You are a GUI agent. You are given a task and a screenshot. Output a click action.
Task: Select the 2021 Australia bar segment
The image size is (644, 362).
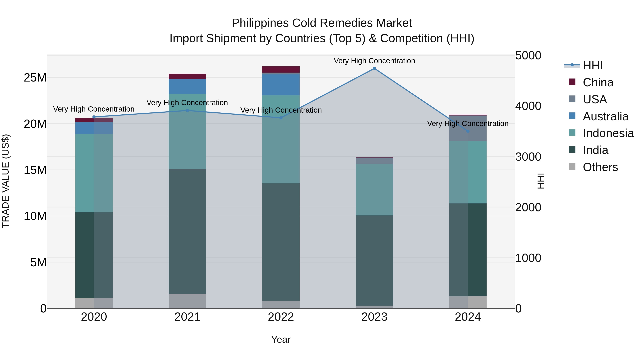187,87
